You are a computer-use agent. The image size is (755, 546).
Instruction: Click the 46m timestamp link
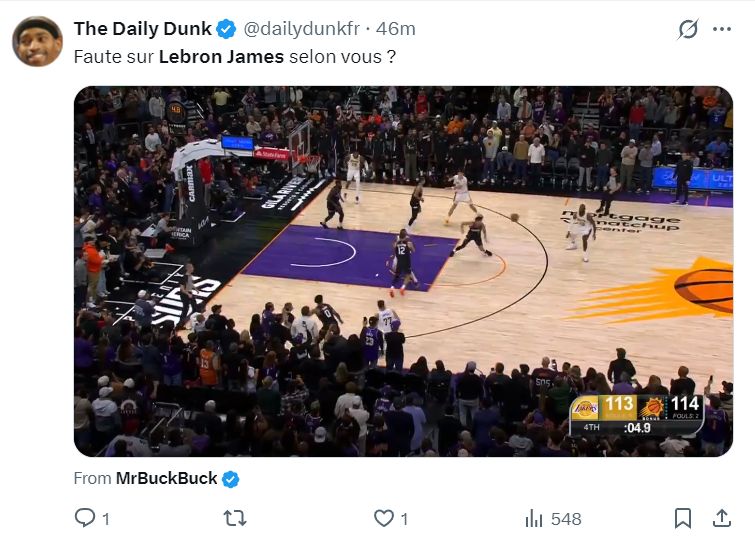click(x=396, y=28)
